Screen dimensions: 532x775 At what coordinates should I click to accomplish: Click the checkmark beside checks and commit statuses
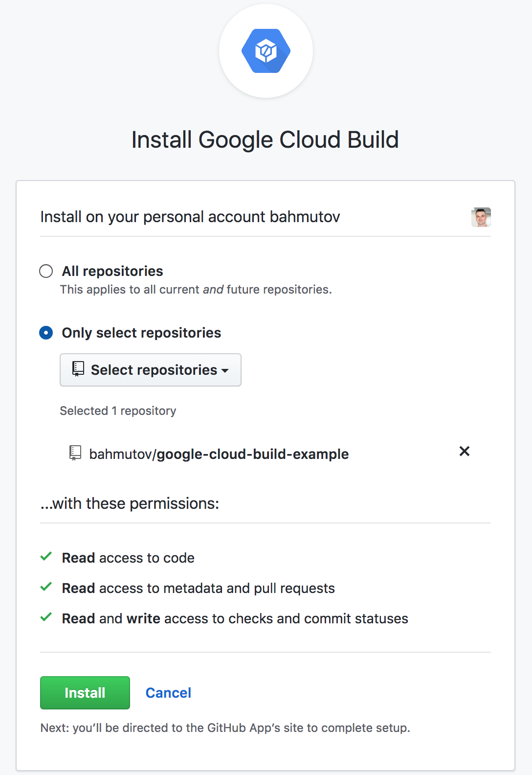pyautogui.click(x=46, y=617)
